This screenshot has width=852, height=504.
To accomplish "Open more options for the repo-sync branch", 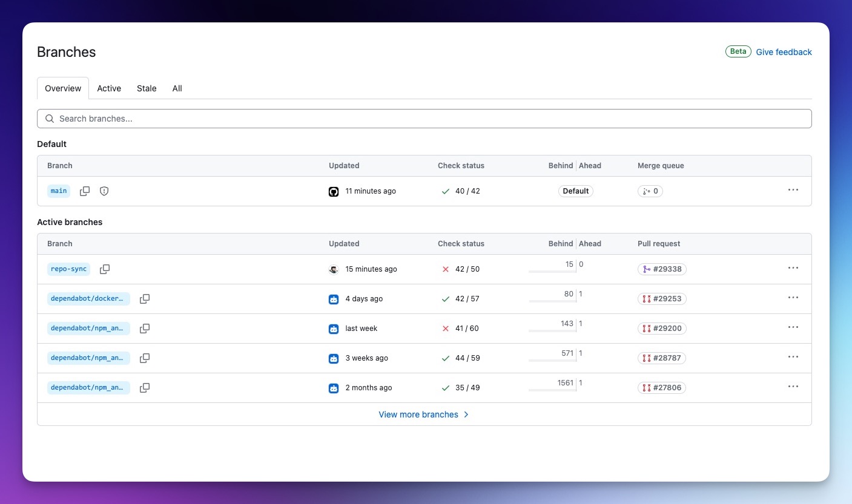I will (793, 268).
